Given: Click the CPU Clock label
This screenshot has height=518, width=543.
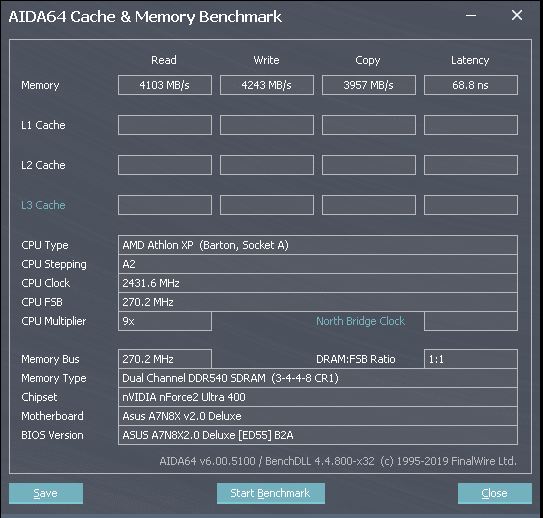Looking at the screenshot, I should click(x=46, y=283).
